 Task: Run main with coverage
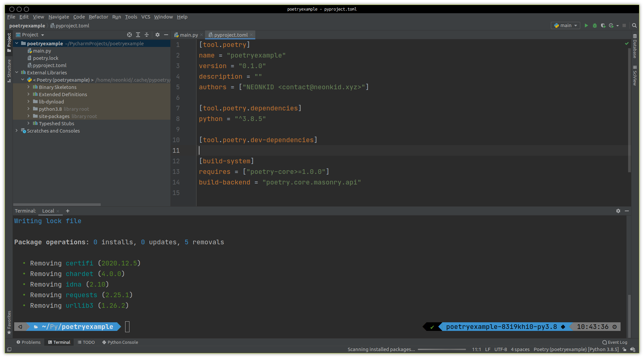point(603,25)
